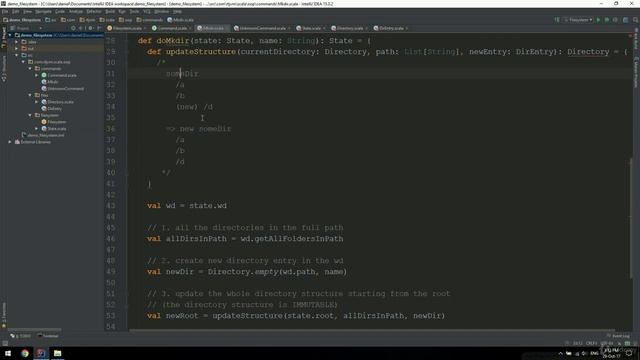Click the Project Structure icon in toolbar

pyautogui.click(x=625, y=20)
